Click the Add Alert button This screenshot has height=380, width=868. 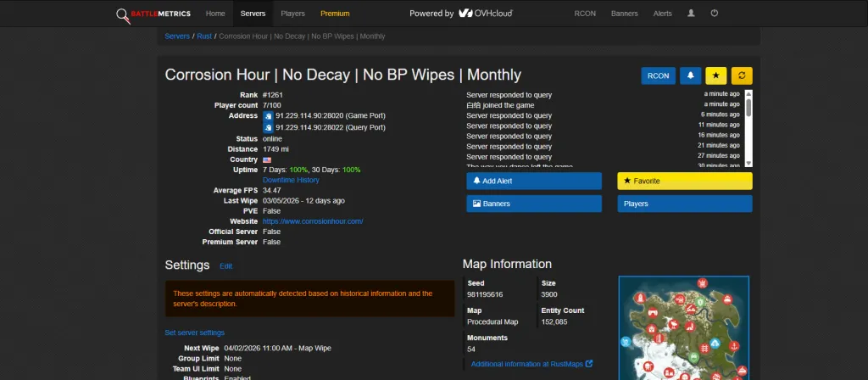(x=534, y=182)
